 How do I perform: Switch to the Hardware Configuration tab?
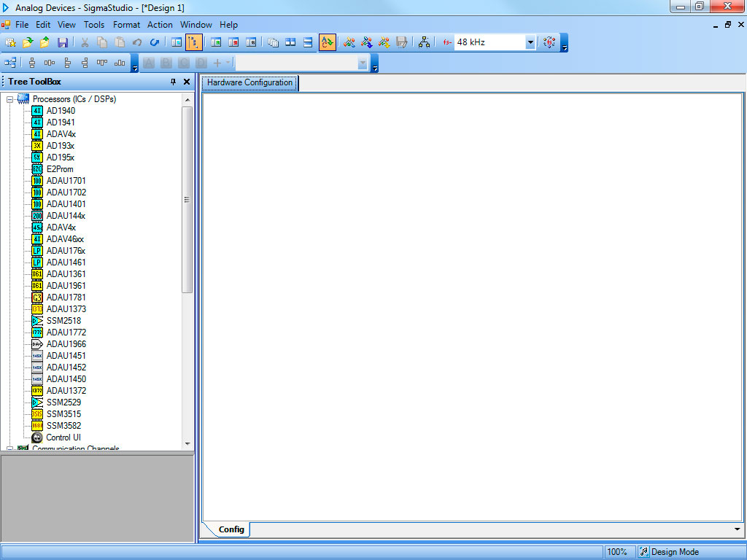(x=249, y=82)
